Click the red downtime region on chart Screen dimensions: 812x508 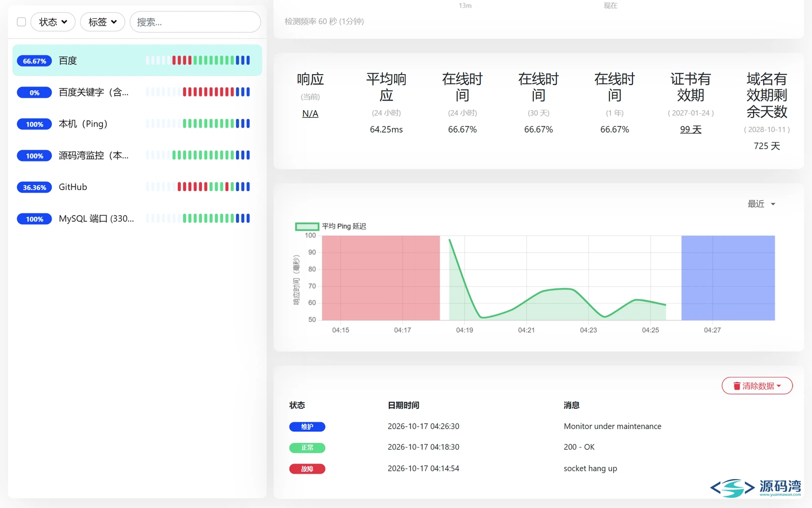[x=381, y=278]
